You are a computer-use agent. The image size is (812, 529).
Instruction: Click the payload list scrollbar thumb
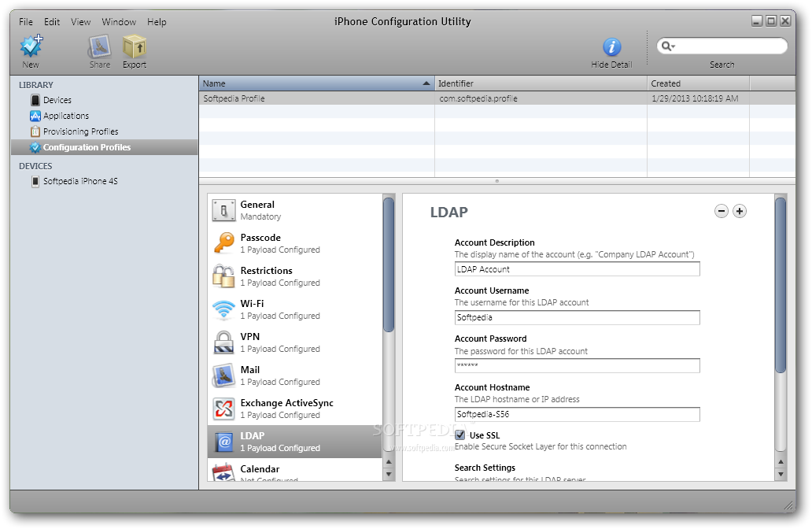click(x=389, y=264)
